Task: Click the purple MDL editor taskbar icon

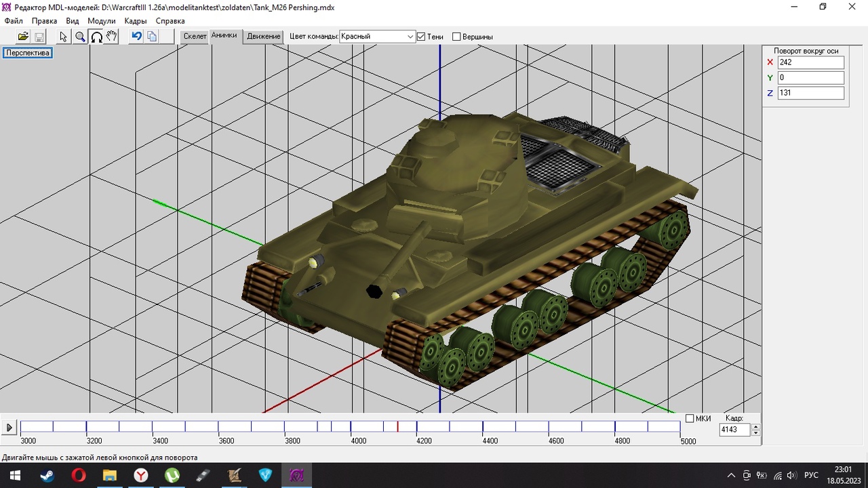Action: click(296, 475)
